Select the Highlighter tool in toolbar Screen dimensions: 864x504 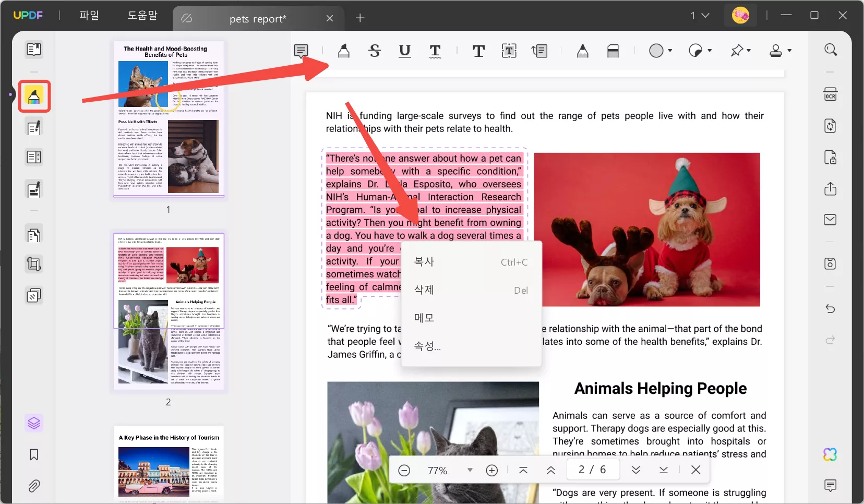coord(344,51)
